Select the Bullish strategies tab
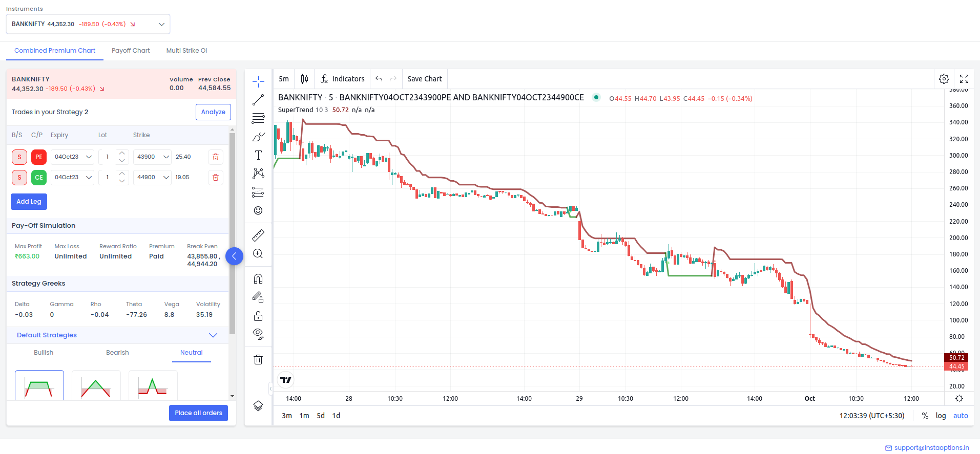Viewport: 980px width, 454px height. [44, 353]
